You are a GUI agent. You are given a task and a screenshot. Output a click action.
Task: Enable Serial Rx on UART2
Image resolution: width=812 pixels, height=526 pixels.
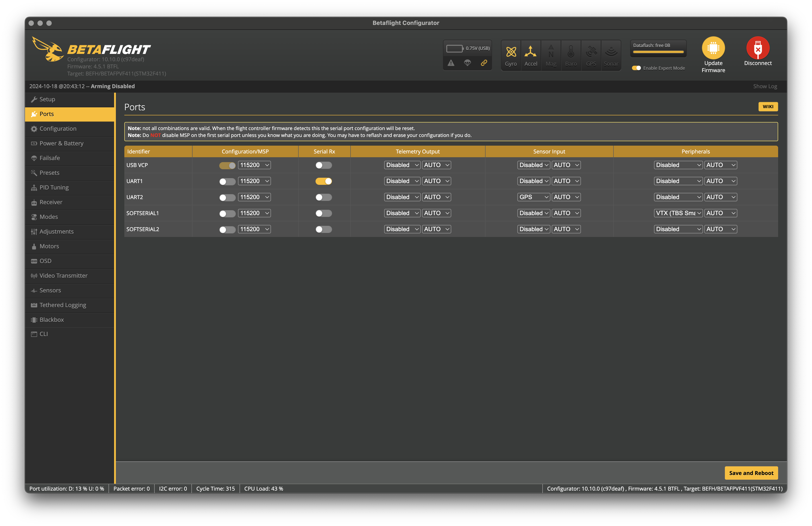[323, 197]
